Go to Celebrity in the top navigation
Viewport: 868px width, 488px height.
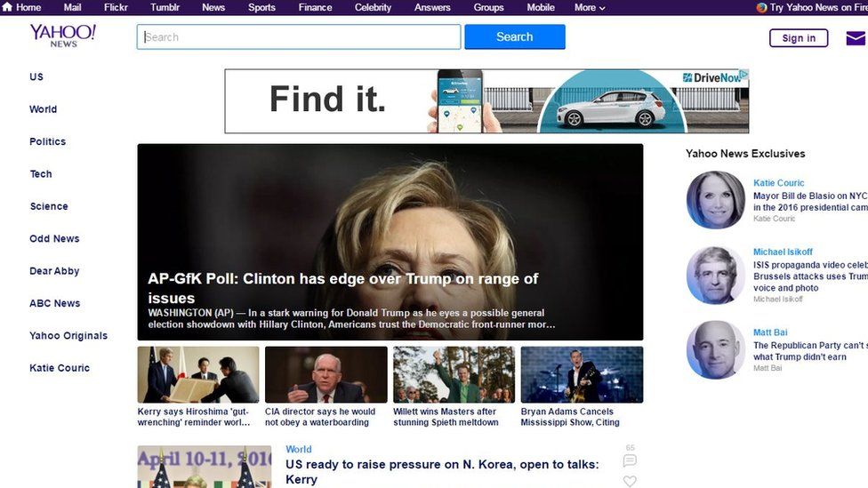[373, 8]
